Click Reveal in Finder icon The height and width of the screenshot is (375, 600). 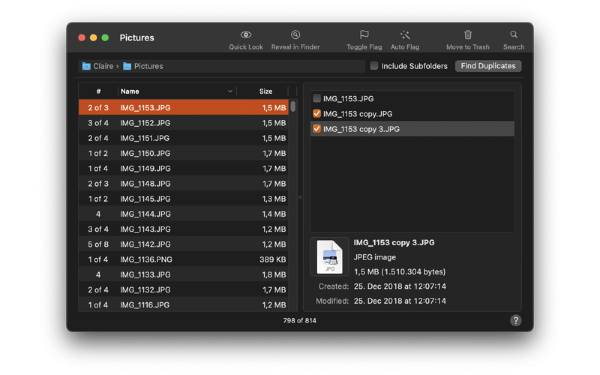[x=295, y=35]
